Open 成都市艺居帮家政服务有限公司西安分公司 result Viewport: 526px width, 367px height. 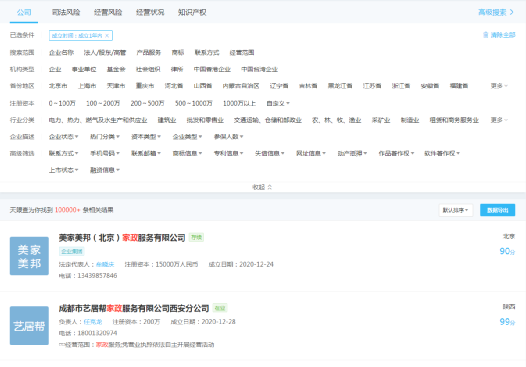coord(134,308)
